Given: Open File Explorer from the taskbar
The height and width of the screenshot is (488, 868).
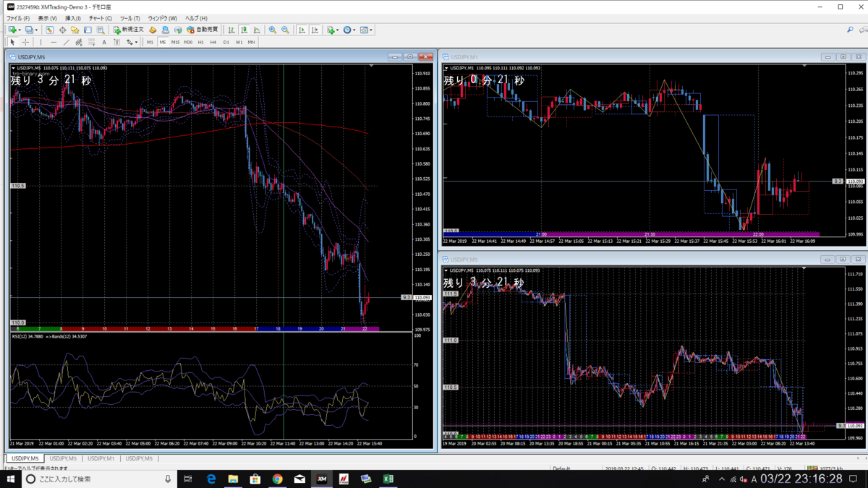Looking at the screenshot, I should (233, 479).
